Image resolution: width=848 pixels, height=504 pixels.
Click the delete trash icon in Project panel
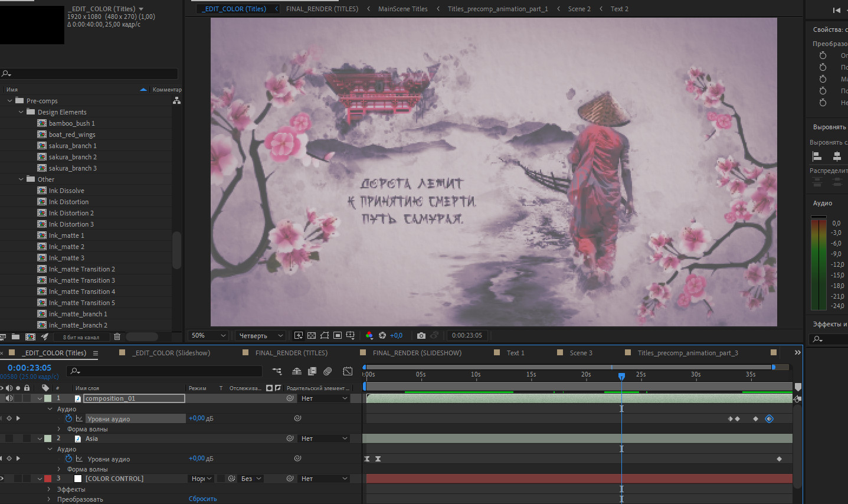point(117,337)
